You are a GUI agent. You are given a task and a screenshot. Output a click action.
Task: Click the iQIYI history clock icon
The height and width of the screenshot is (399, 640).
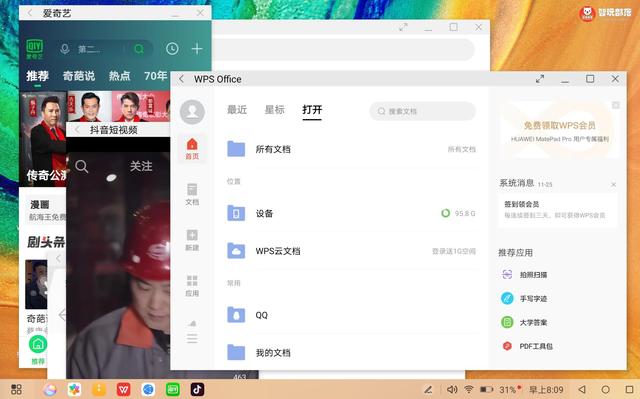[x=172, y=49]
